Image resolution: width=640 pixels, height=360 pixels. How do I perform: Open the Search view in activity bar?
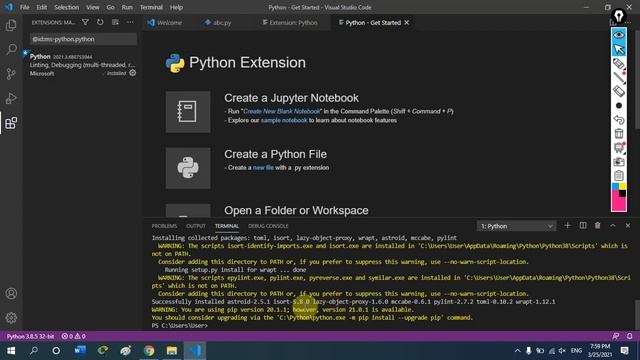[x=11, y=49]
